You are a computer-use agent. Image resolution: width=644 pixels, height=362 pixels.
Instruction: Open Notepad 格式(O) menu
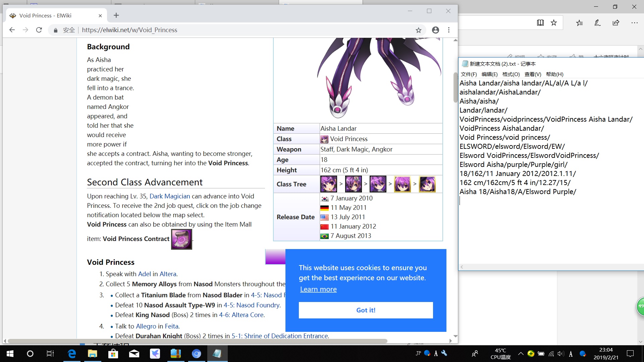[511, 74]
